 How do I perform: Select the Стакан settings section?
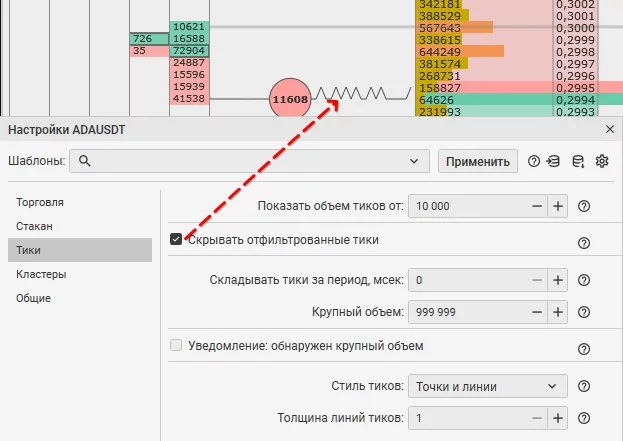pos(79,226)
